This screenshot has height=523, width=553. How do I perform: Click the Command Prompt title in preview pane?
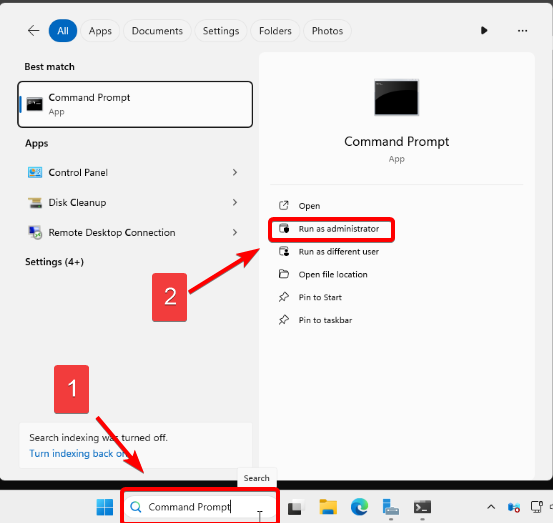point(396,141)
